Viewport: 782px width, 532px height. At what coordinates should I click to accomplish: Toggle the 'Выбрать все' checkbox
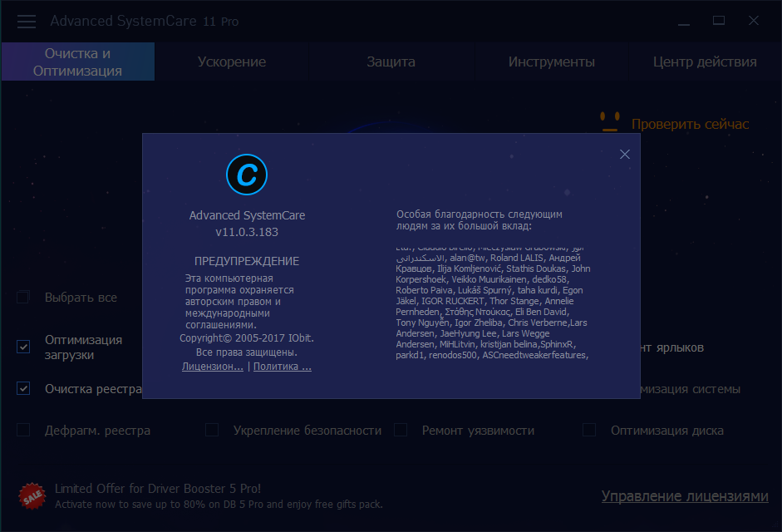23,298
